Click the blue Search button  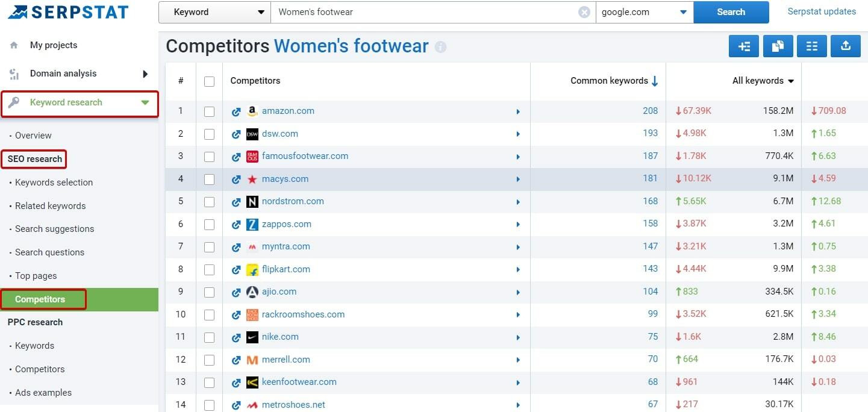(731, 12)
